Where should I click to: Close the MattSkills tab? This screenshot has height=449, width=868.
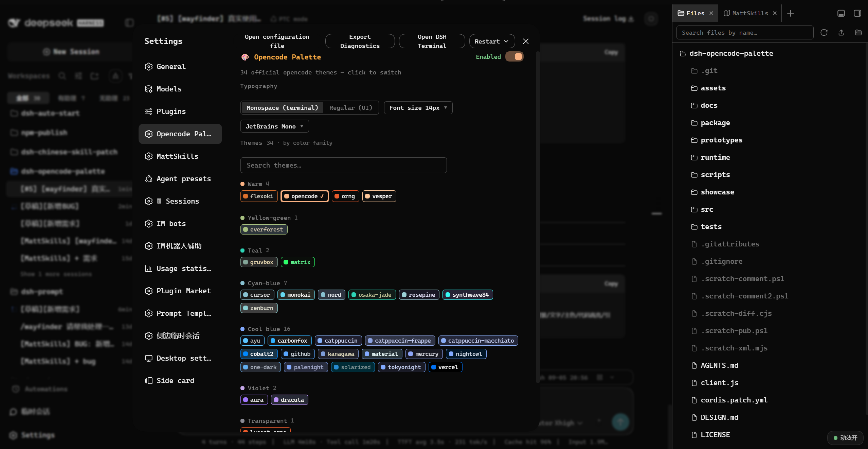tap(775, 13)
